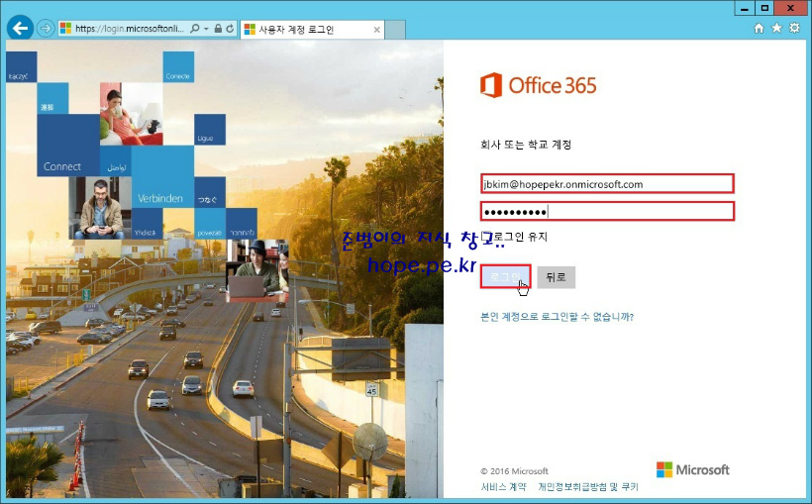
Task: Click the security lock icon in address bar
Action: (218, 29)
